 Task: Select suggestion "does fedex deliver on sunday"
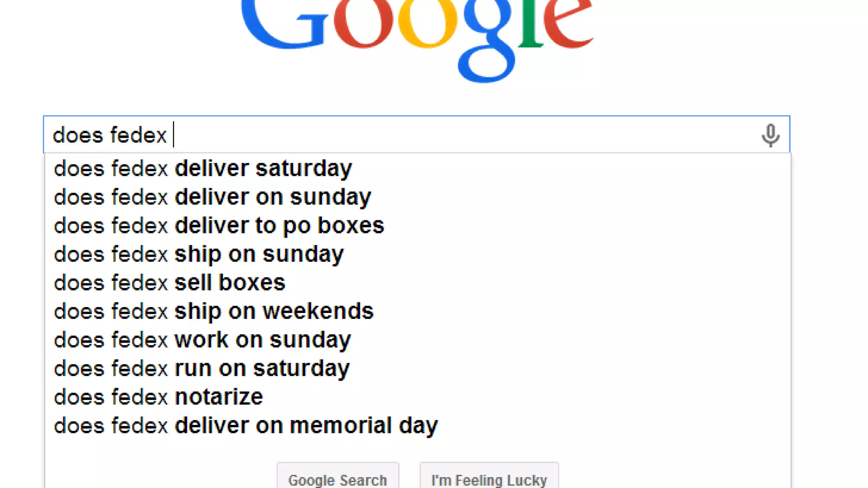click(212, 197)
